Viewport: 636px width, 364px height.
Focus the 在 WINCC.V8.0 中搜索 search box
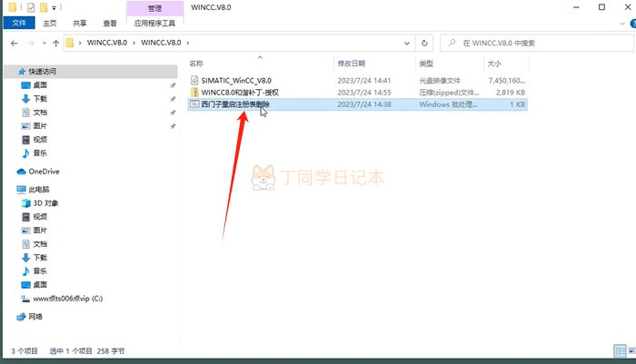[x=537, y=43]
